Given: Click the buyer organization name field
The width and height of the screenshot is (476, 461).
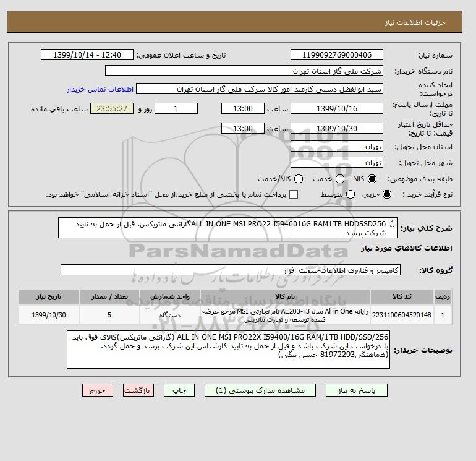Looking at the screenshot, I should 244,71.
